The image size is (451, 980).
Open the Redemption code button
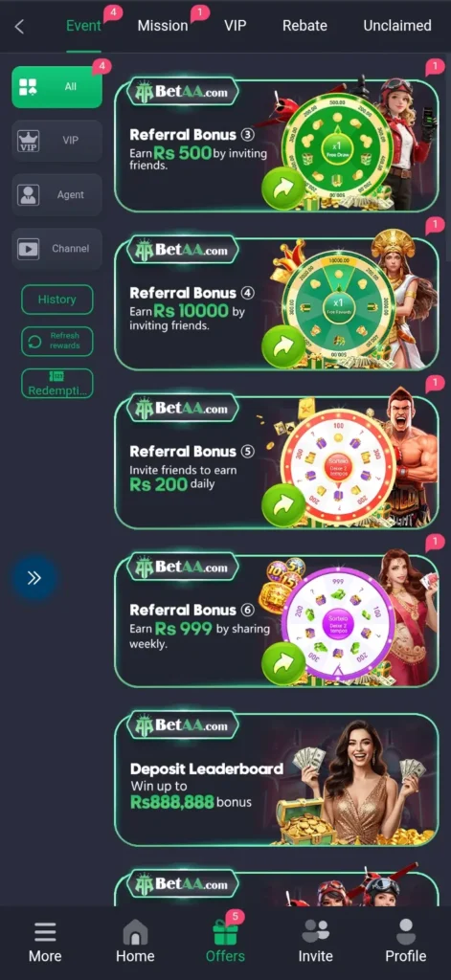(x=56, y=383)
